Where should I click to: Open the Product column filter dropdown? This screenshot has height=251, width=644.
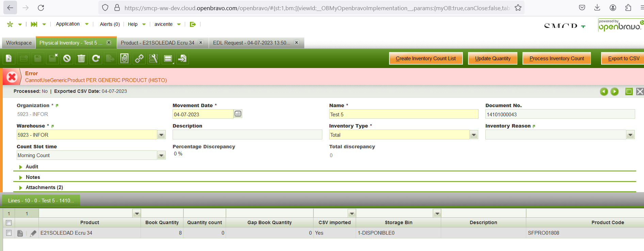pyautogui.click(x=137, y=214)
